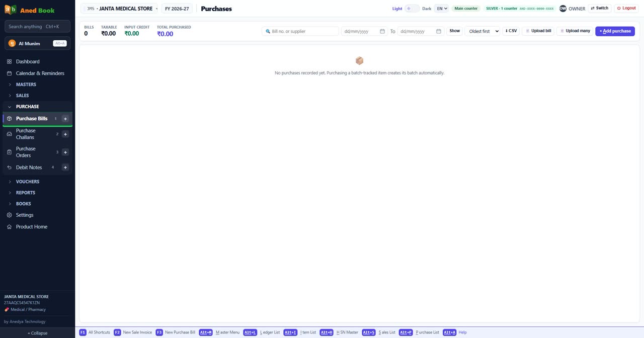This screenshot has height=338, width=644.
Task: Expand the VOUCHERS section
Action: pos(37,182)
